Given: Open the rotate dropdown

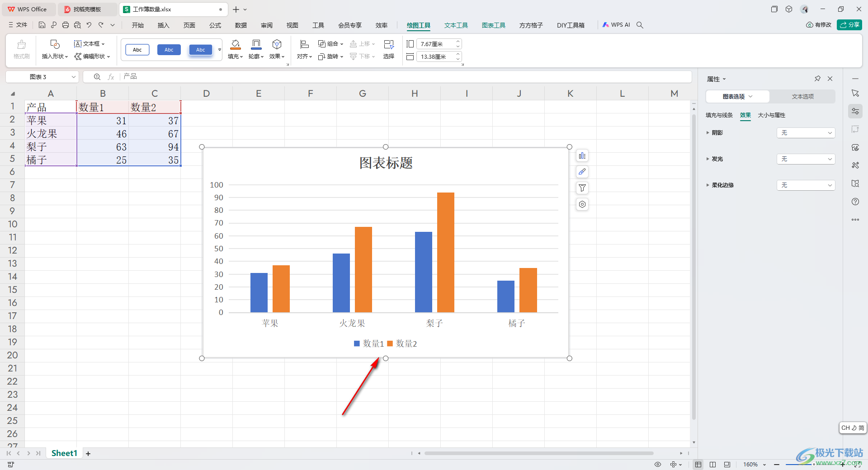Looking at the screenshot, I should point(330,56).
